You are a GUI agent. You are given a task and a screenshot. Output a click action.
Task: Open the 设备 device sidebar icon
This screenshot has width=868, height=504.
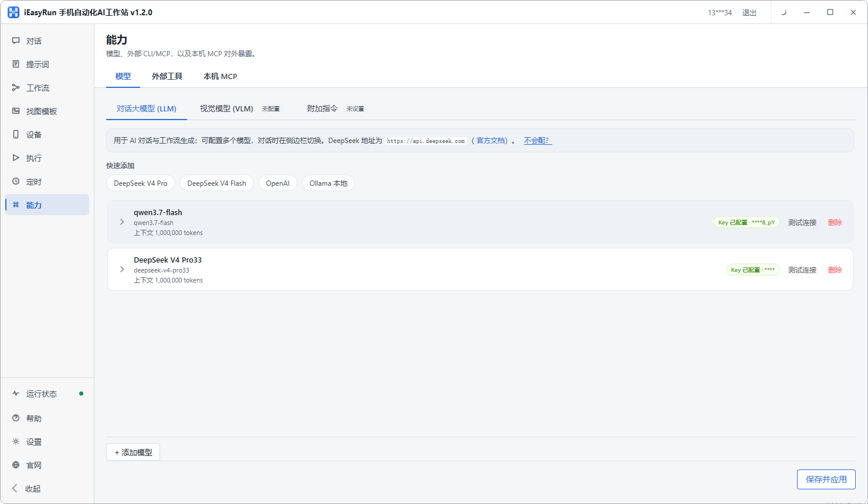16,135
